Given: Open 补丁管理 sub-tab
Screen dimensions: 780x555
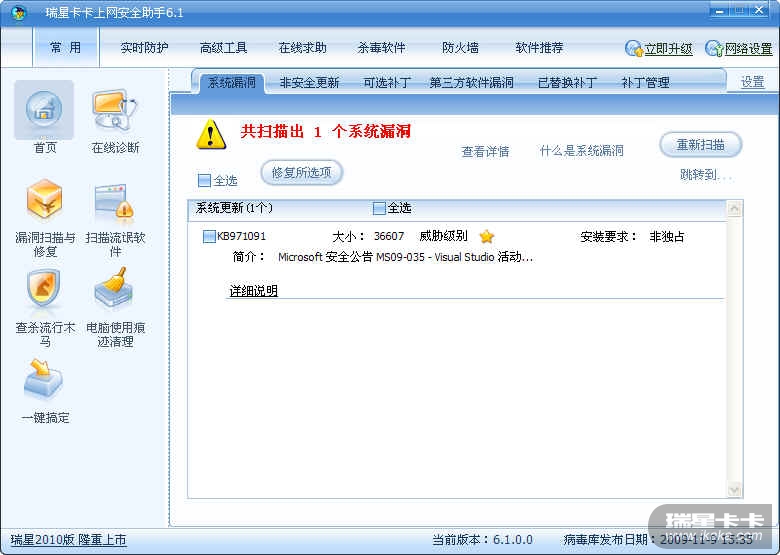Looking at the screenshot, I should pyautogui.click(x=645, y=83).
